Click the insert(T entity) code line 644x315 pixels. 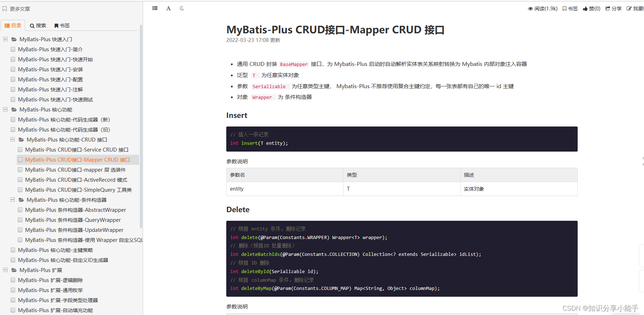tap(259, 143)
